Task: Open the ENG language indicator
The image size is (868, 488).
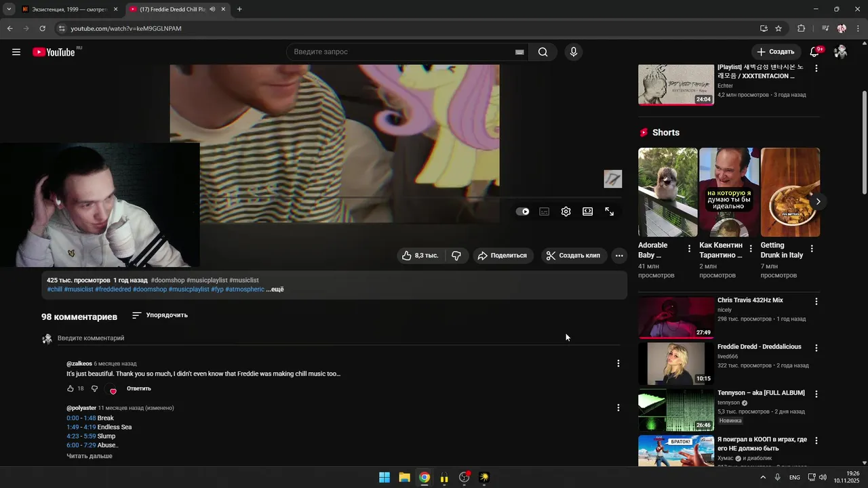Action: [795, 477]
